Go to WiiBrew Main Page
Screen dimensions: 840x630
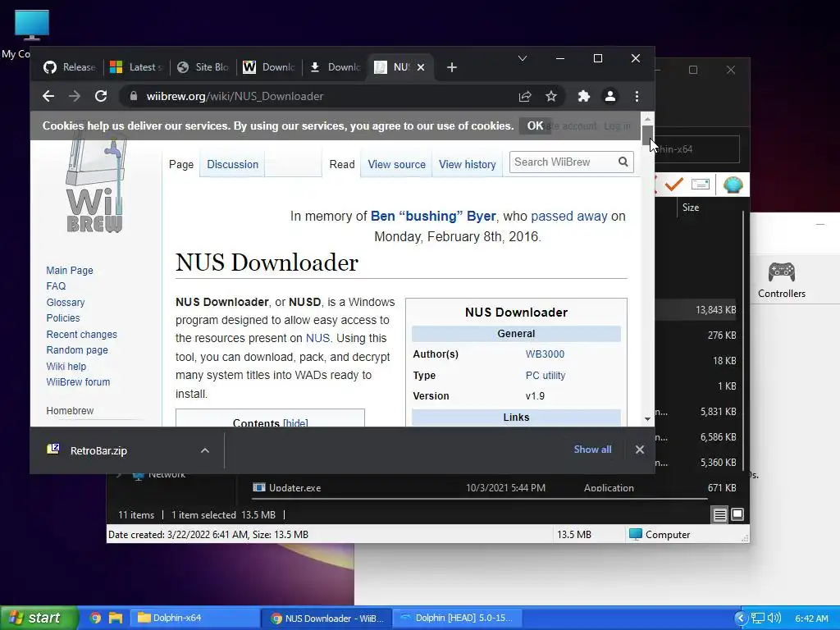click(70, 271)
